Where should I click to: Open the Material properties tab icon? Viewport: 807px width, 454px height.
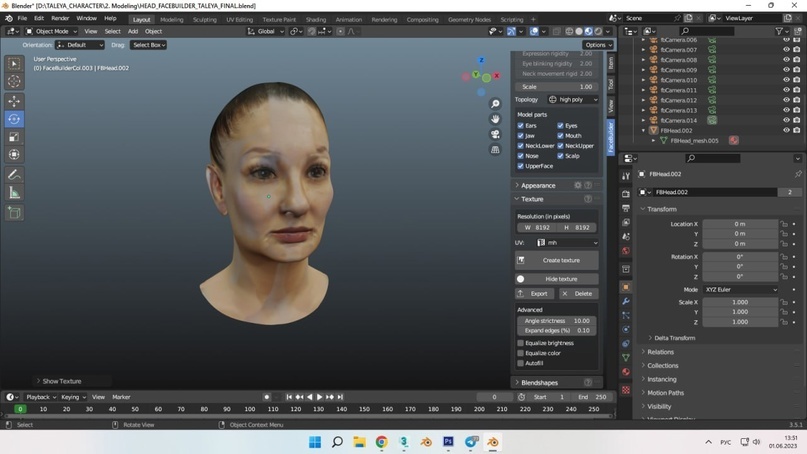[x=626, y=372]
